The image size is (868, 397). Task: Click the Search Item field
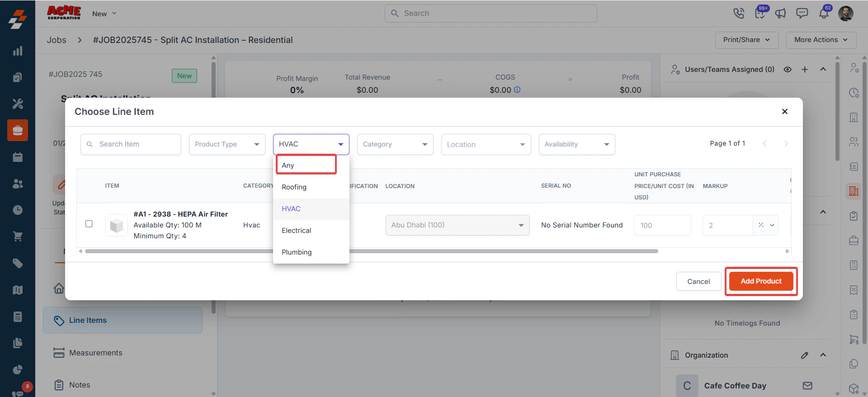tap(131, 144)
